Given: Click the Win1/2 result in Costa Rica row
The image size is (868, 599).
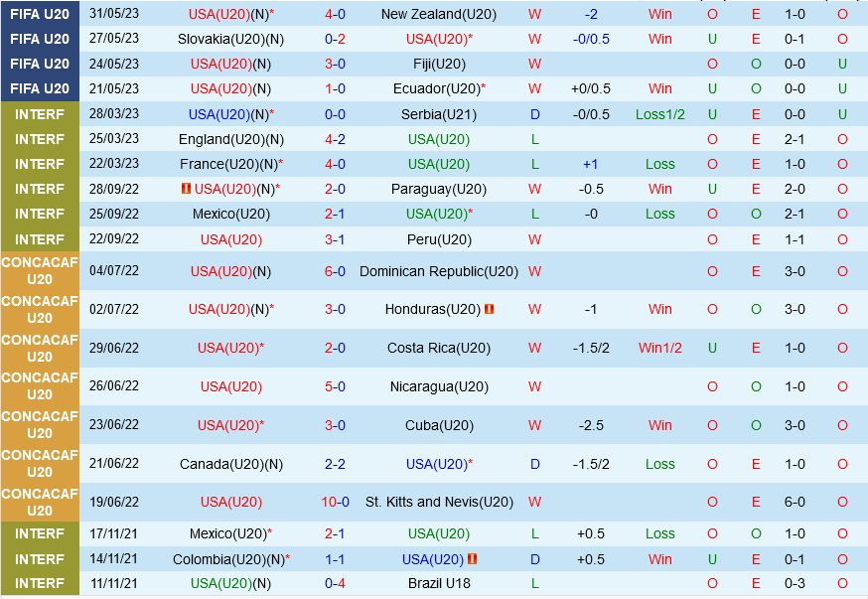Looking at the screenshot, I should pos(659,349).
